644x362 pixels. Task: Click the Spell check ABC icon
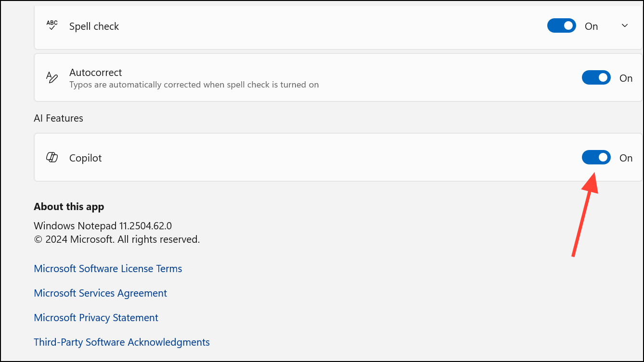[x=52, y=25]
